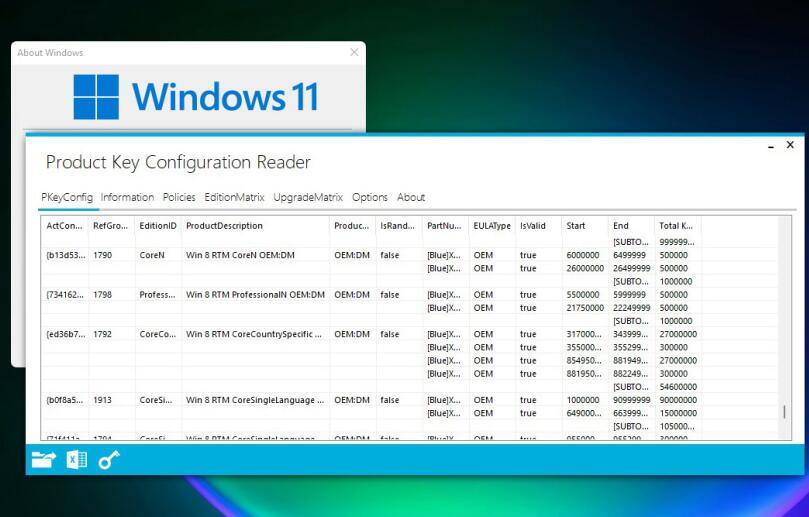Screen dimensions: 809x517
Task: Select the Win 8 RTM ProfessionalN OEM:DM row
Action: tap(410, 295)
